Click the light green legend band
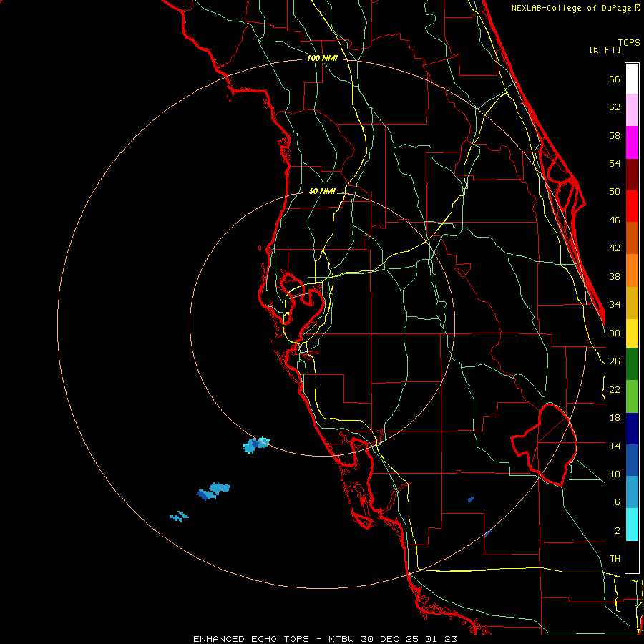Screen dimensions: 644x644 pyautogui.click(x=632, y=396)
